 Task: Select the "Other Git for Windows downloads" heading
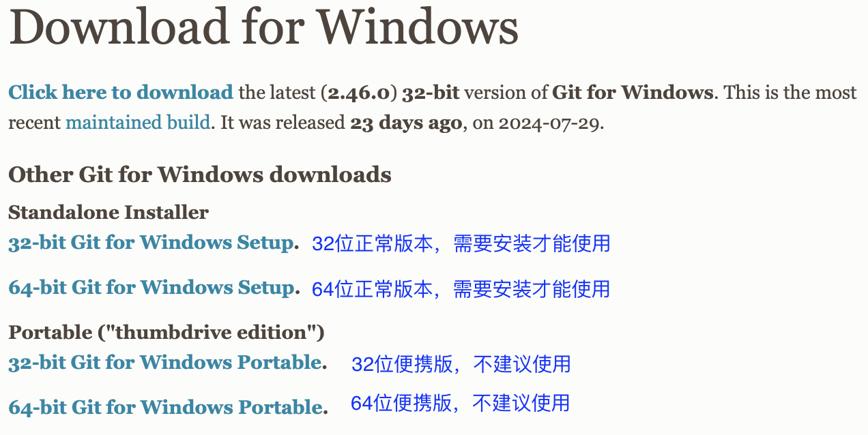[x=200, y=175]
